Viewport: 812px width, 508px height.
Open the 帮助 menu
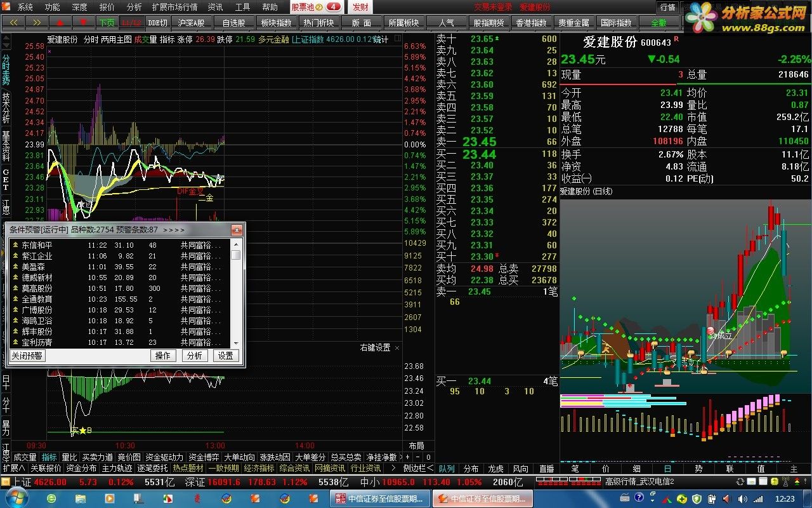(x=270, y=7)
